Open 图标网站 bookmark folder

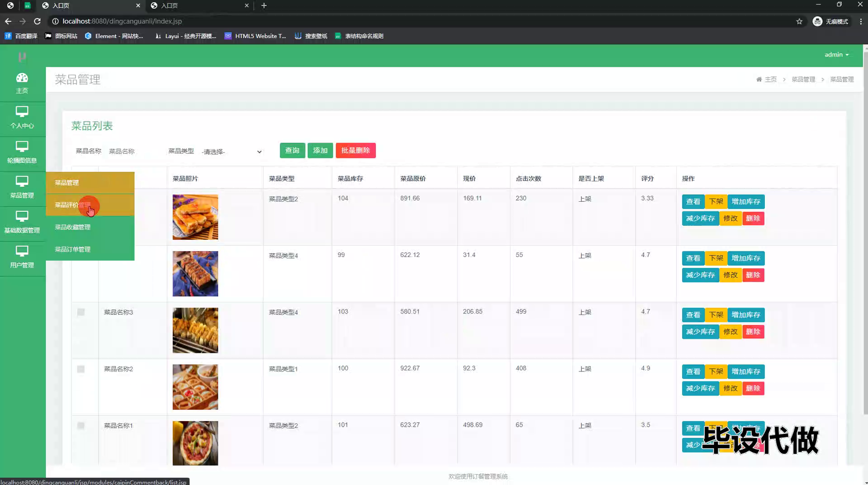[61, 36]
